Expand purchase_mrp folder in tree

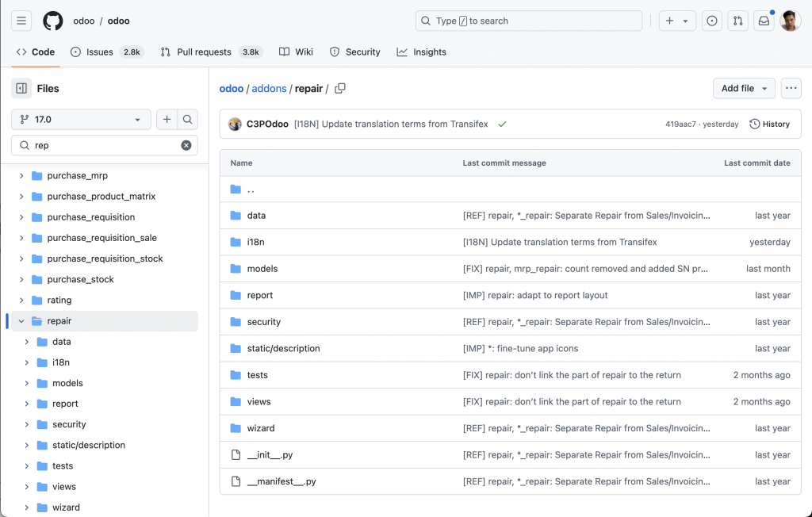pos(21,175)
